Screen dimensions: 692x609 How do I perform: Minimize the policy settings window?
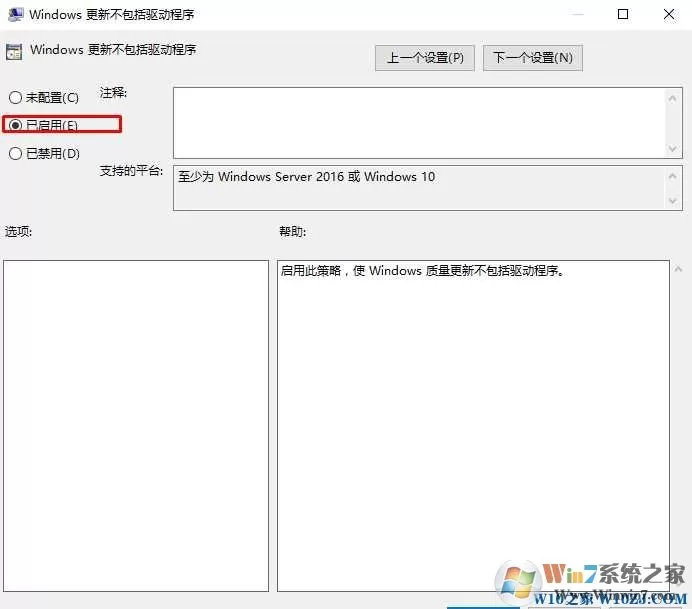(x=578, y=15)
